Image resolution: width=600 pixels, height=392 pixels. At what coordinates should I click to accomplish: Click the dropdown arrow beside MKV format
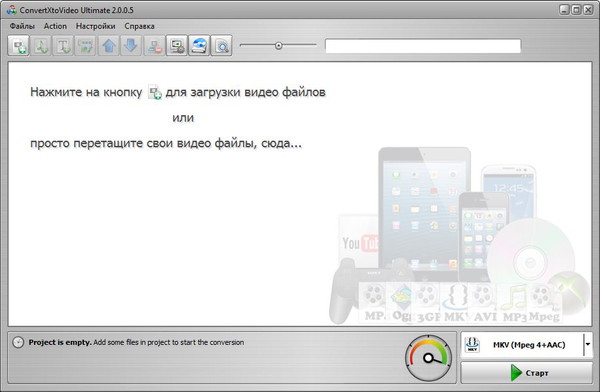[x=588, y=345]
